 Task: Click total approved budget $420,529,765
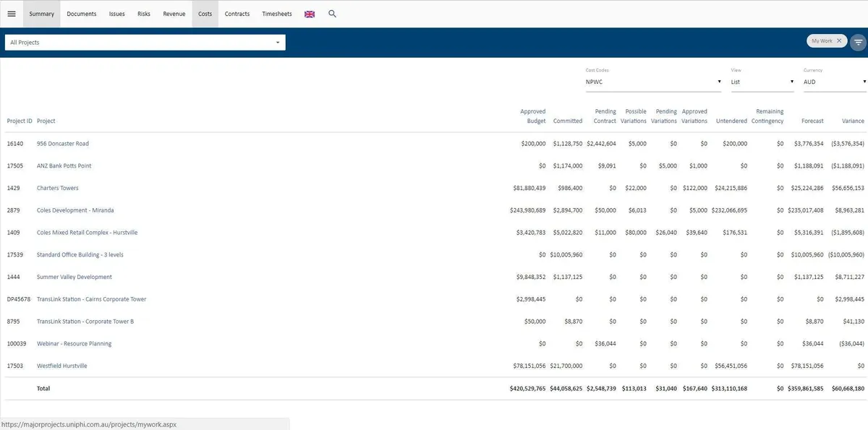[528, 389]
